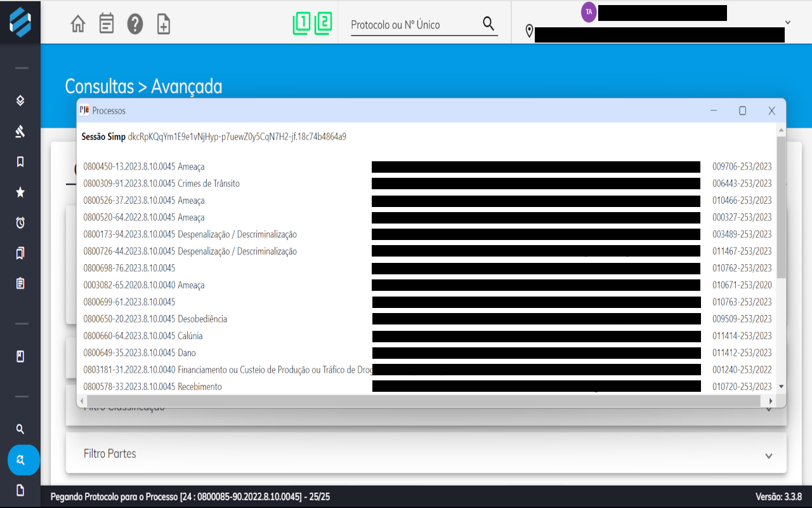Select the green layer 2 icon
The image size is (812, 508).
coord(323,23)
